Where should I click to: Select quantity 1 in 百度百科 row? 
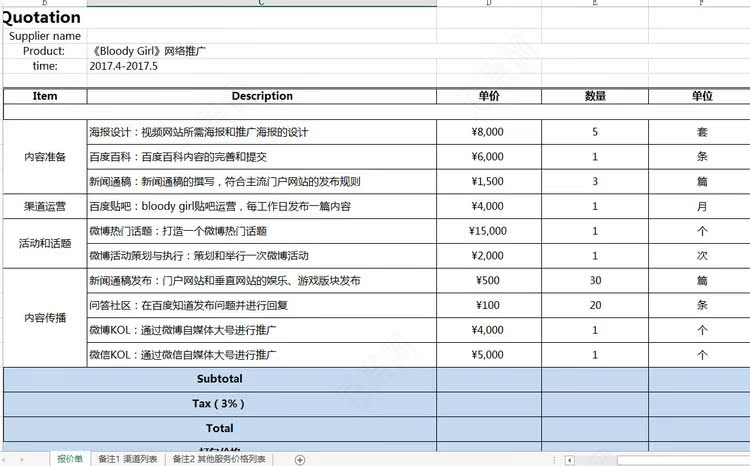pos(595,157)
